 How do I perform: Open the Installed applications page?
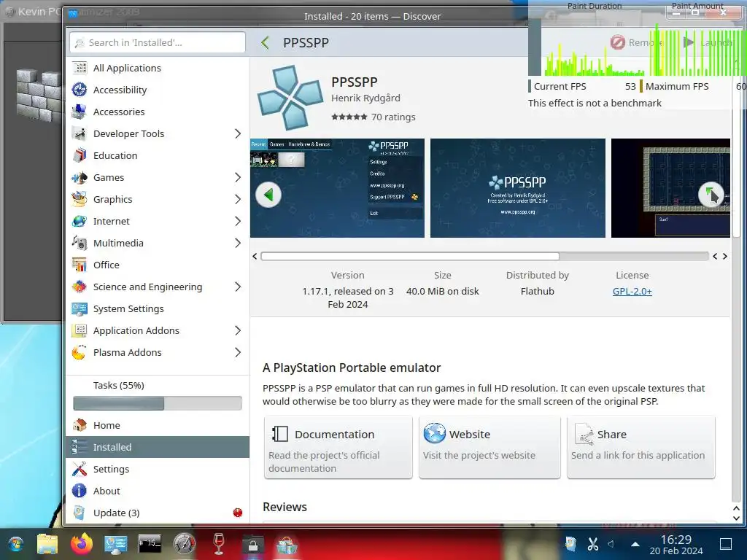158,447
